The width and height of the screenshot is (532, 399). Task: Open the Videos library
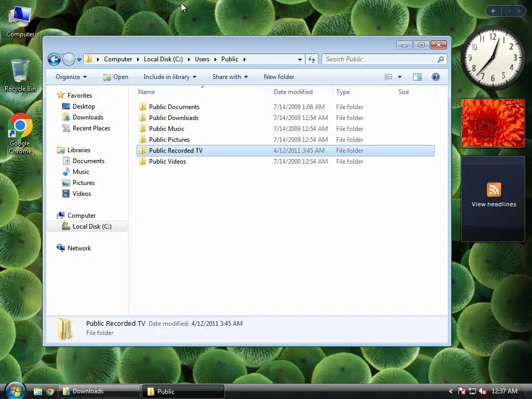tap(77, 194)
